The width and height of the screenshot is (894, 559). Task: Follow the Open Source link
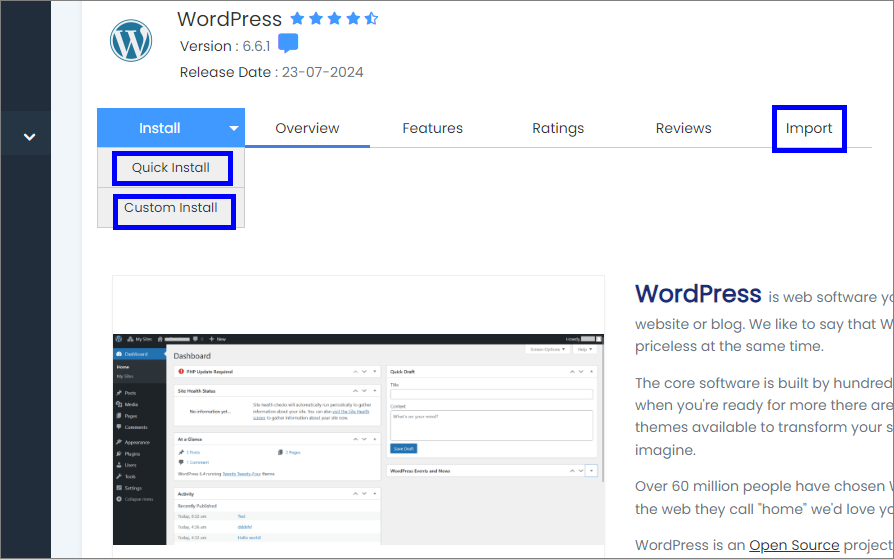coord(794,545)
